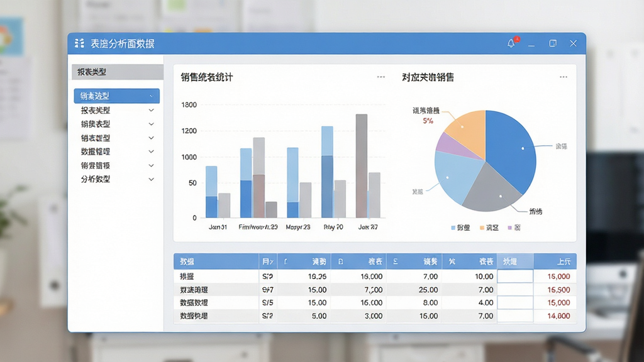Click the red 5% pie label
This screenshot has height=362, width=644.
click(428, 121)
